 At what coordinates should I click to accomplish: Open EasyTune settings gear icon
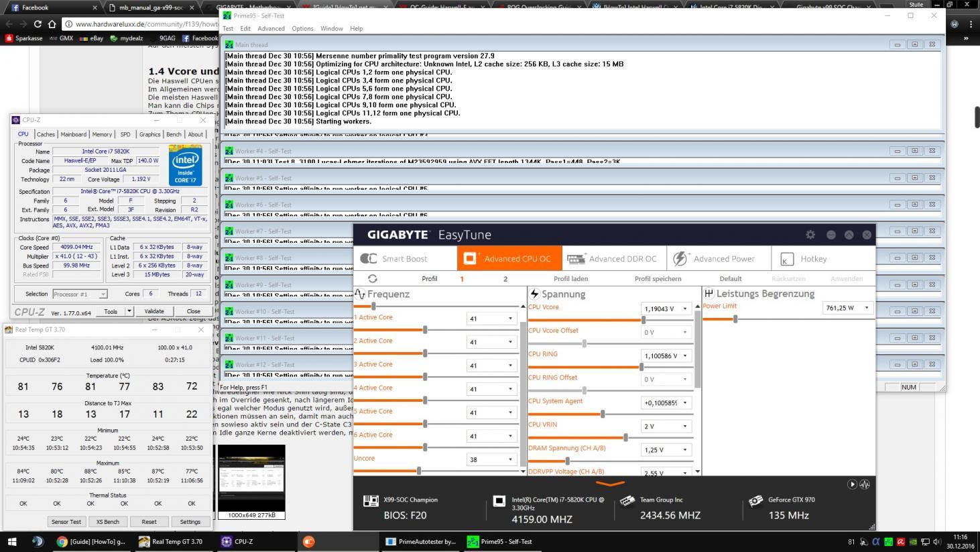pyautogui.click(x=810, y=235)
